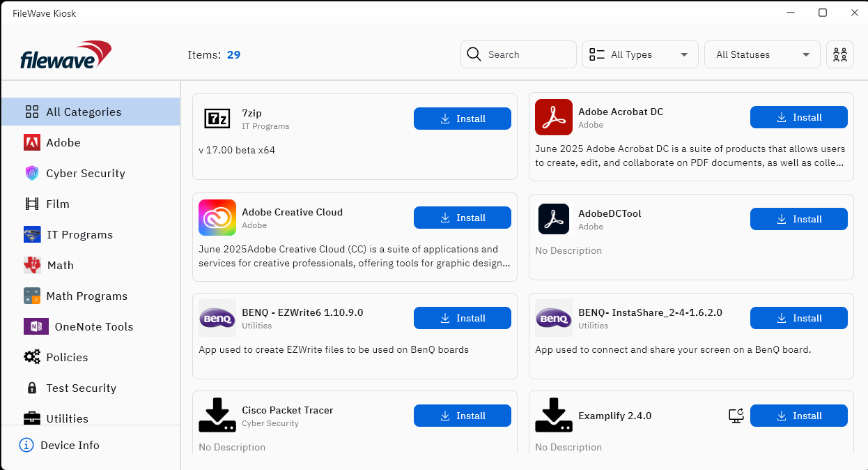Select the IT Programs category

click(x=91, y=234)
